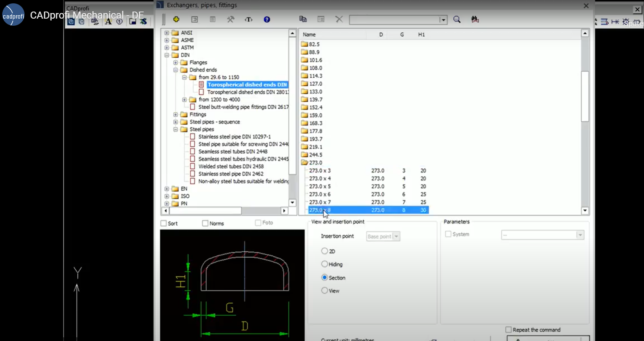Click the magnifying glass search icon

click(x=457, y=19)
